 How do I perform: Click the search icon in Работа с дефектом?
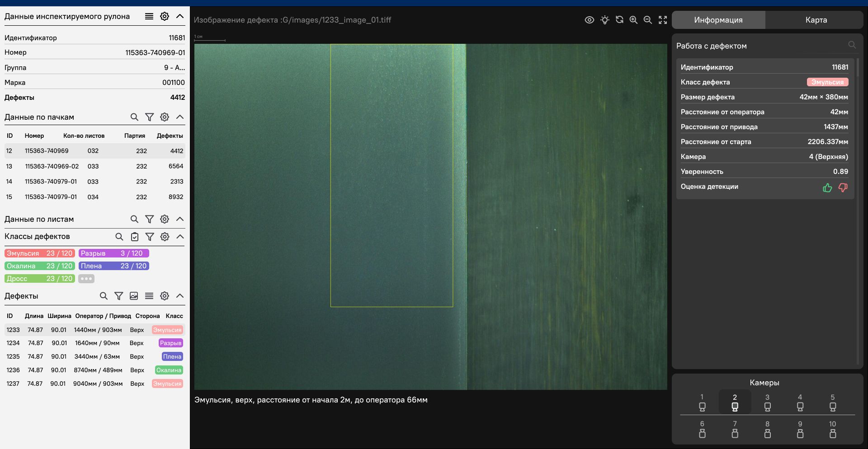tap(852, 45)
